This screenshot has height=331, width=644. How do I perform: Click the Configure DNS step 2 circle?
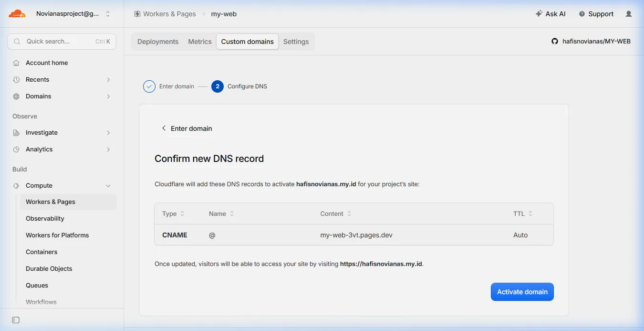tap(218, 86)
